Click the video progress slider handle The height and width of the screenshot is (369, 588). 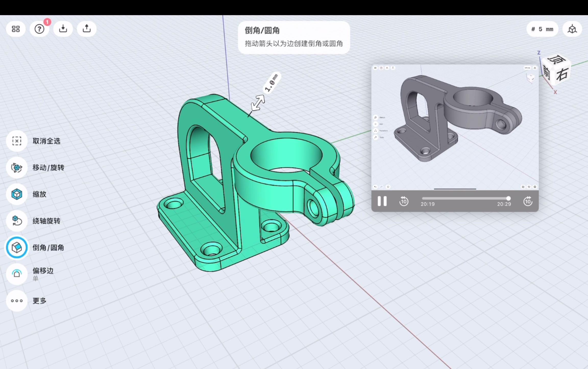tap(508, 198)
